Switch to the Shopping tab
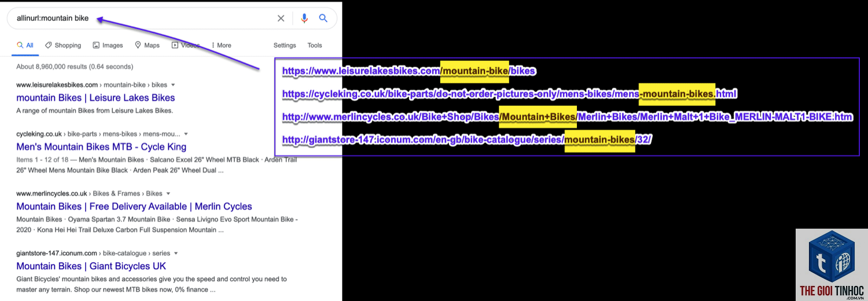The image size is (868, 301). click(x=63, y=45)
